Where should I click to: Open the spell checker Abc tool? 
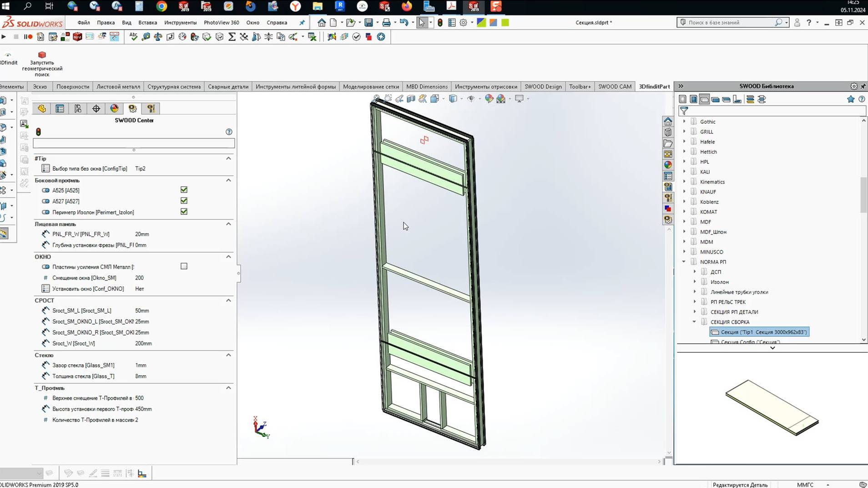coord(134,37)
